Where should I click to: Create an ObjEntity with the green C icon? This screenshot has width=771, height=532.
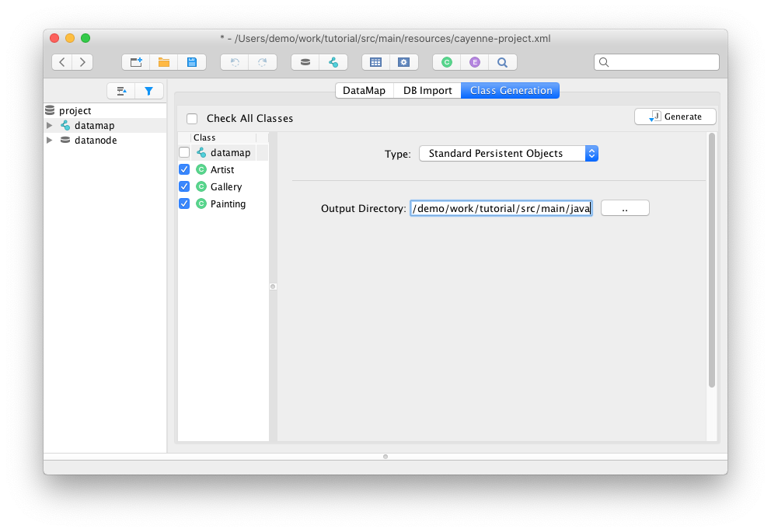pyautogui.click(x=446, y=62)
